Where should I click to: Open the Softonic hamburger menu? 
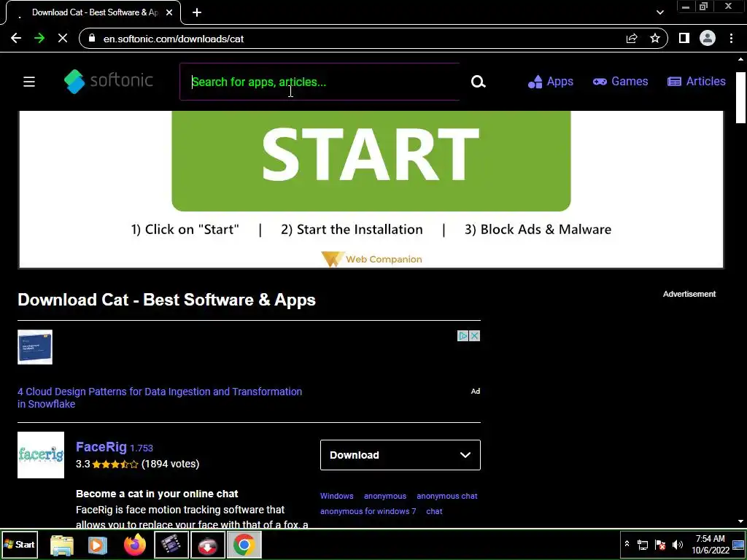coord(29,82)
